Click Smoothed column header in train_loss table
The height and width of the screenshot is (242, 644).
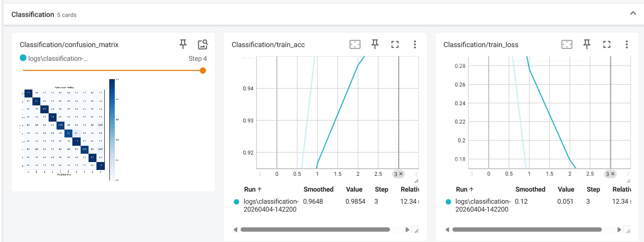click(530, 190)
